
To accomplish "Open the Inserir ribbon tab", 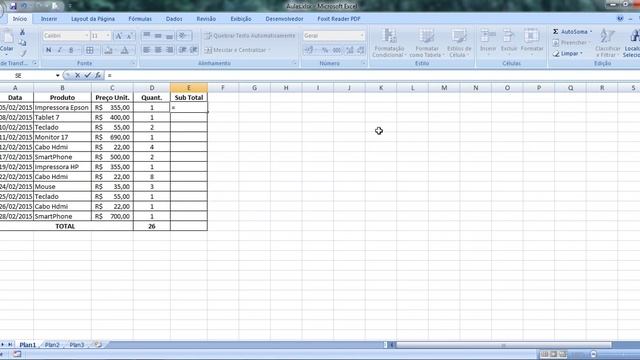I will tap(49, 19).
